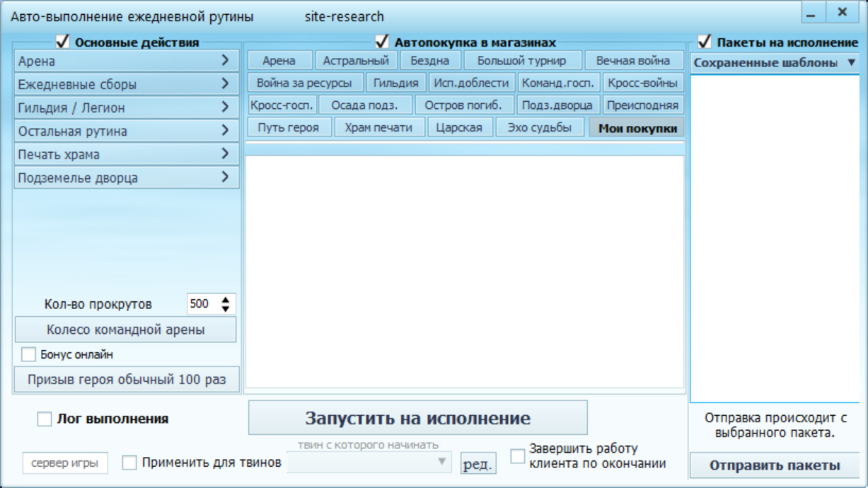This screenshot has width=868, height=488.
Task: Focus the Кол-во прокрутов value field
Action: (x=204, y=304)
